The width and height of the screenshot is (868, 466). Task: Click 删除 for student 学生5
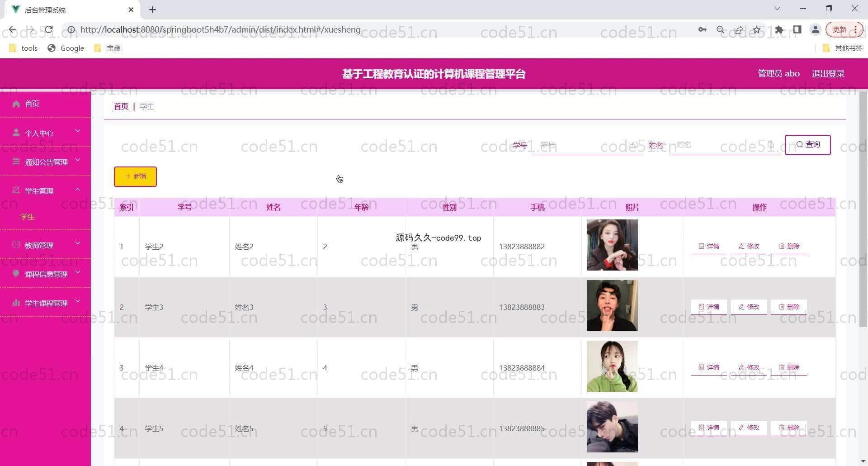pos(789,428)
